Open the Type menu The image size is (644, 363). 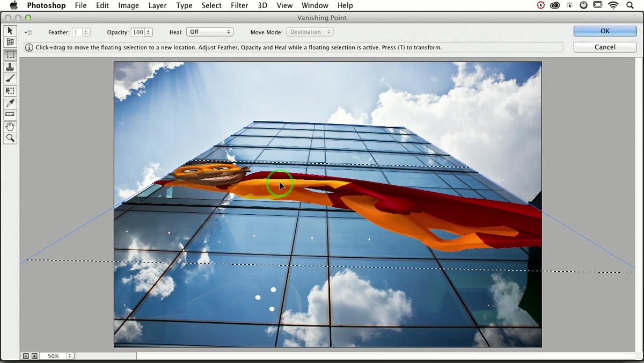[x=184, y=5]
